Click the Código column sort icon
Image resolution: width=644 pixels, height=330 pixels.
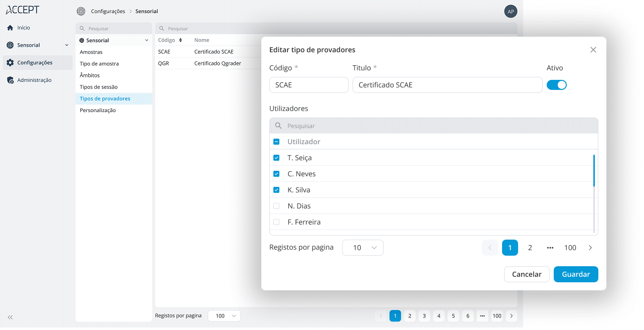[181, 40]
